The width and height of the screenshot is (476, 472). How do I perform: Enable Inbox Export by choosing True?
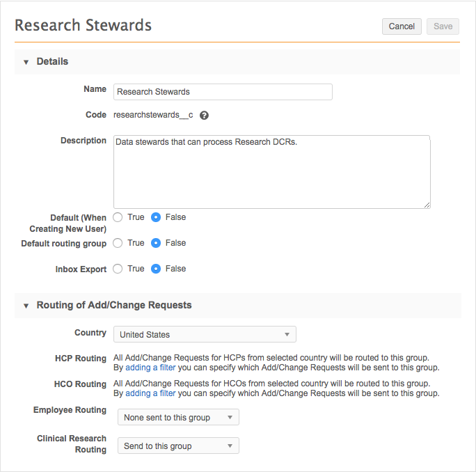tap(118, 269)
